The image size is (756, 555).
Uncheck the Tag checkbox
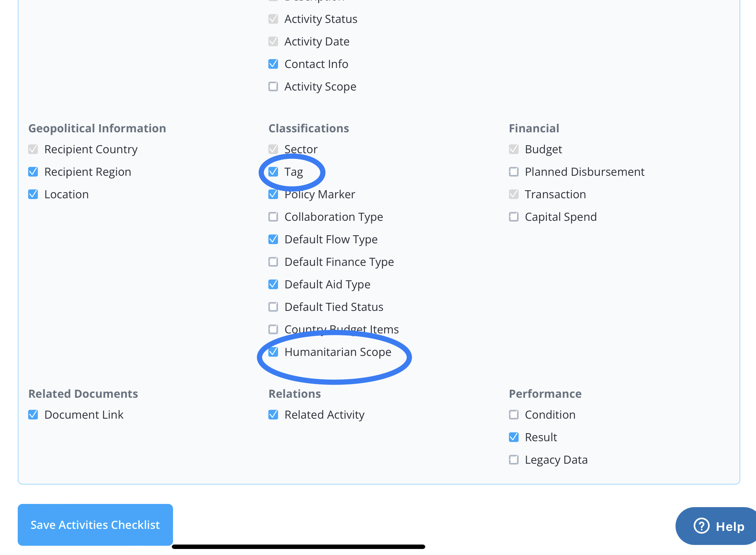point(273,172)
